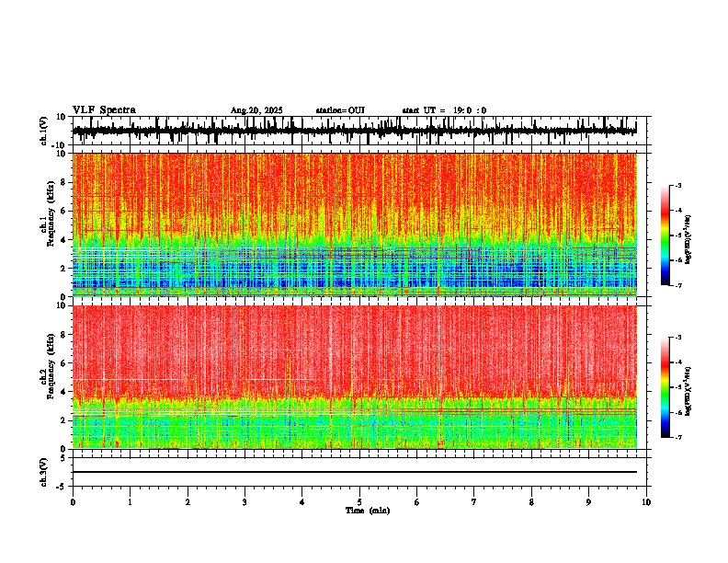728x563 pixels.
Task: Click the ch.1 spectrogram color scale bar
Action: [665, 236]
